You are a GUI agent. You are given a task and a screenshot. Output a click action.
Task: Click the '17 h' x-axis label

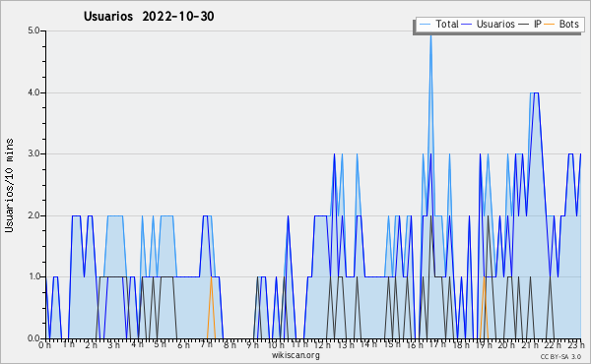click(x=437, y=344)
